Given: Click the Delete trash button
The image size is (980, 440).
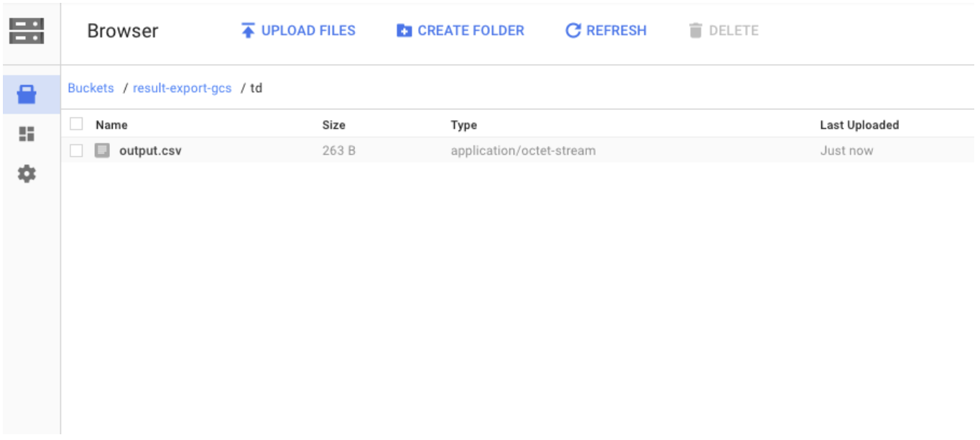Looking at the screenshot, I should pos(723,31).
